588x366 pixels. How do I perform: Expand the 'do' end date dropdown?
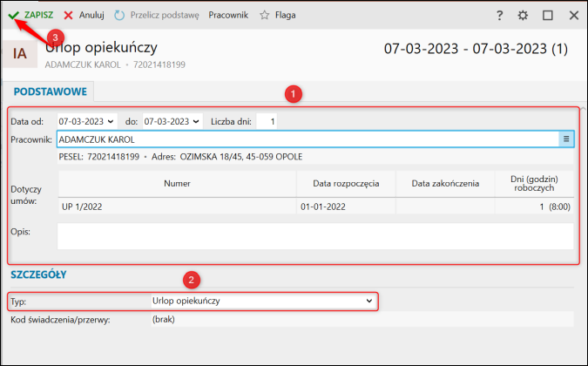click(x=196, y=121)
